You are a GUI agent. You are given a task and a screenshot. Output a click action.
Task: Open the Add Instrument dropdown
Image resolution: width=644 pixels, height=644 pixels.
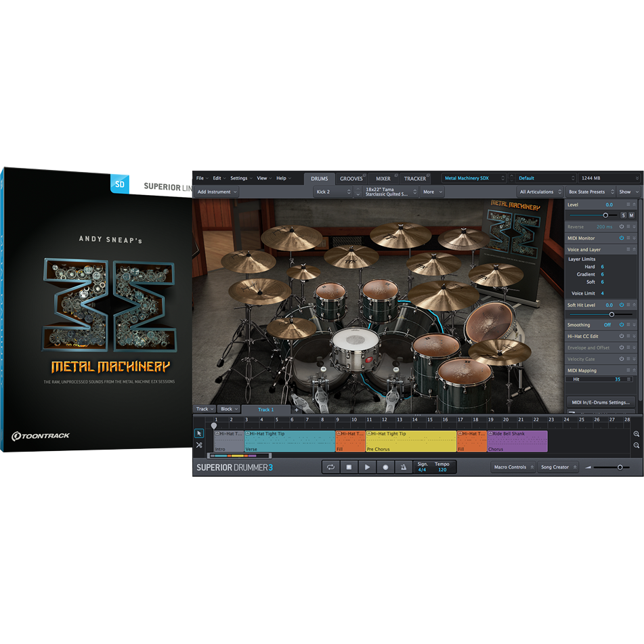[x=217, y=192]
